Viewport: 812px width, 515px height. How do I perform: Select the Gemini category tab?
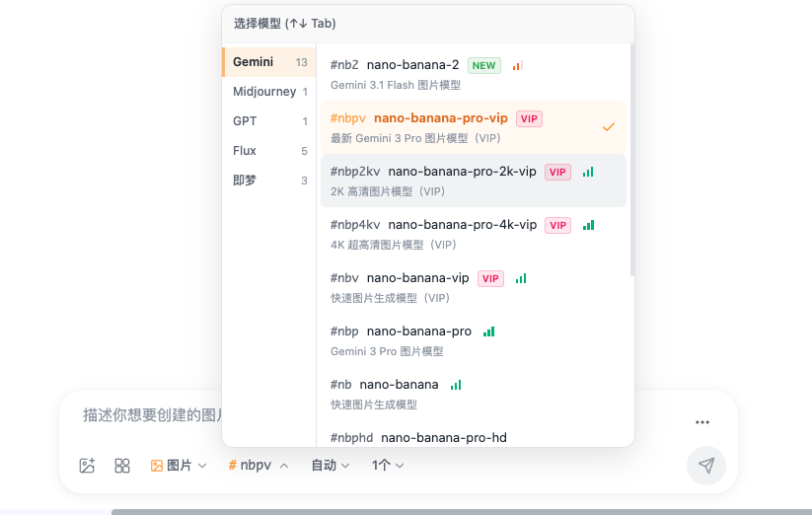(269, 62)
